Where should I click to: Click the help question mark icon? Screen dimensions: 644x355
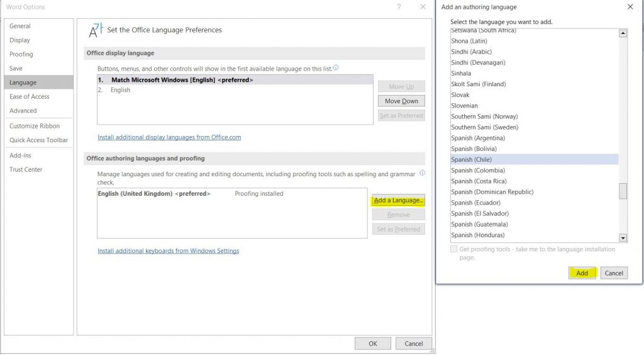coord(399,7)
